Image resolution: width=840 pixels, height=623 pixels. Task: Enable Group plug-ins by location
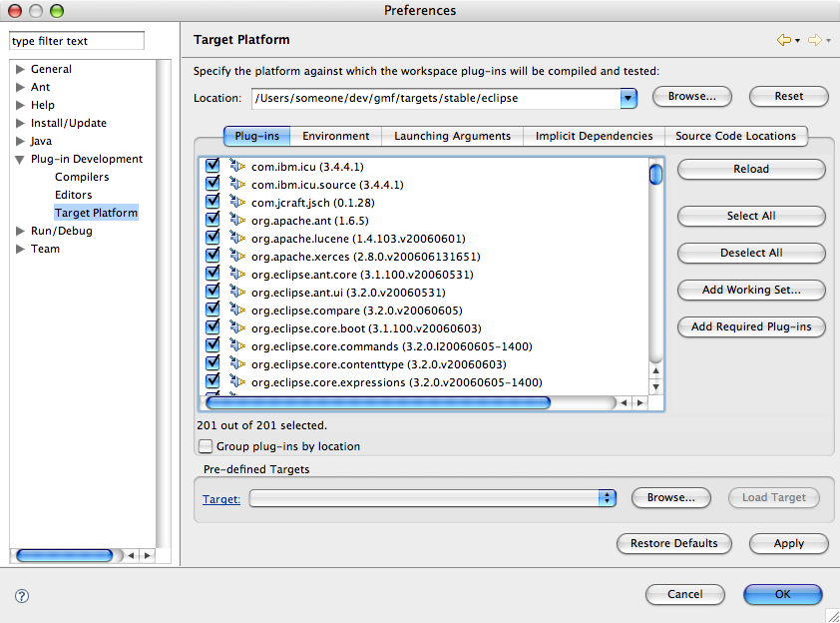pos(206,446)
